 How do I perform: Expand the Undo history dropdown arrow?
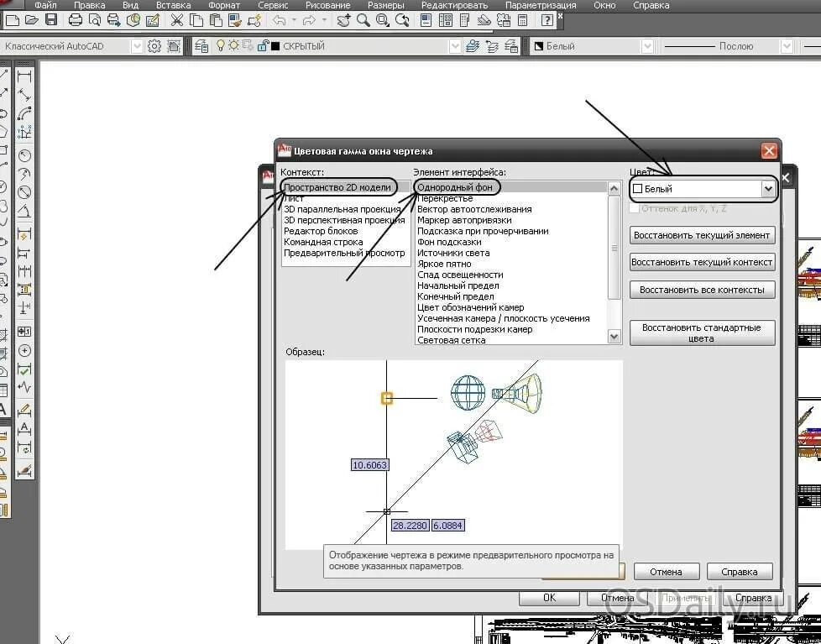tap(294, 20)
